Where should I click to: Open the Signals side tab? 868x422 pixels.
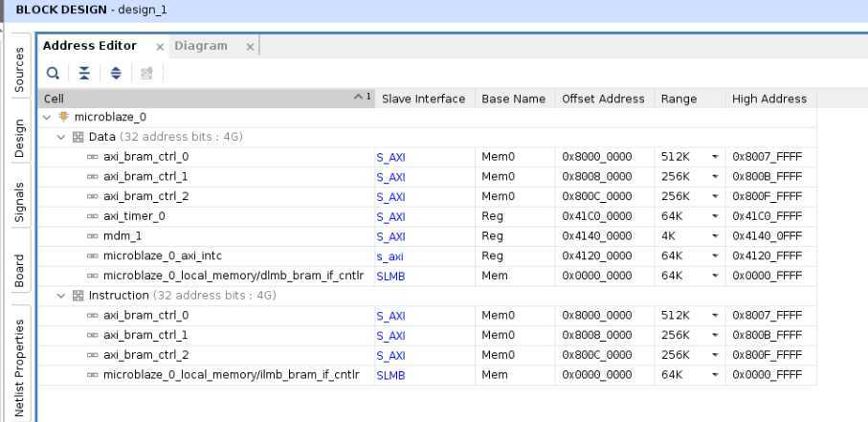click(x=19, y=203)
